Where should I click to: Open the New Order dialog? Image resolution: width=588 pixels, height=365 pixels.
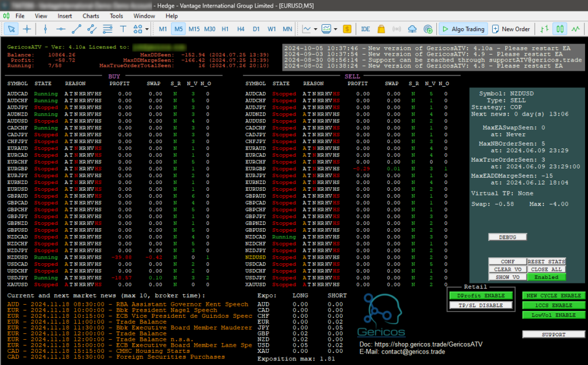coord(511,29)
